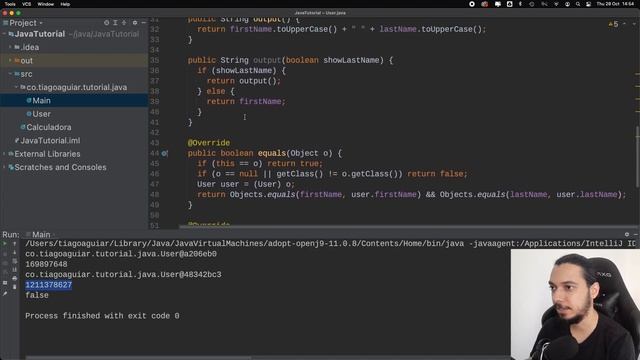This screenshot has width=640, height=360.
Task: Click console line User@48342bc3
Action: coord(123,275)
